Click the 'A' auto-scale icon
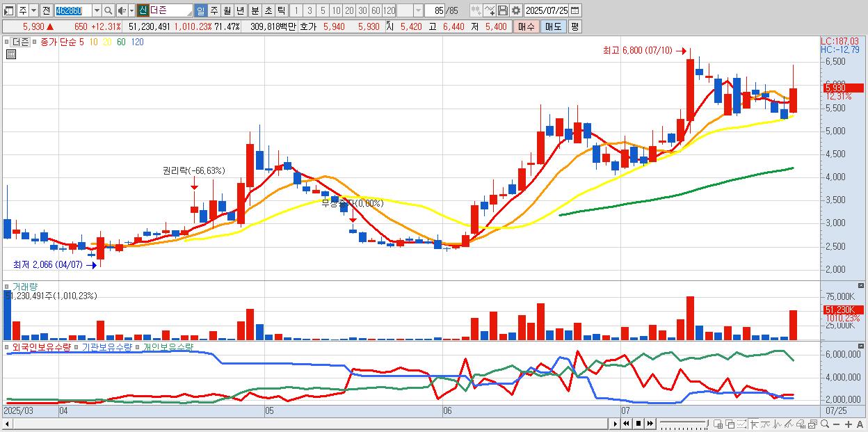 [x=860, y=424]
